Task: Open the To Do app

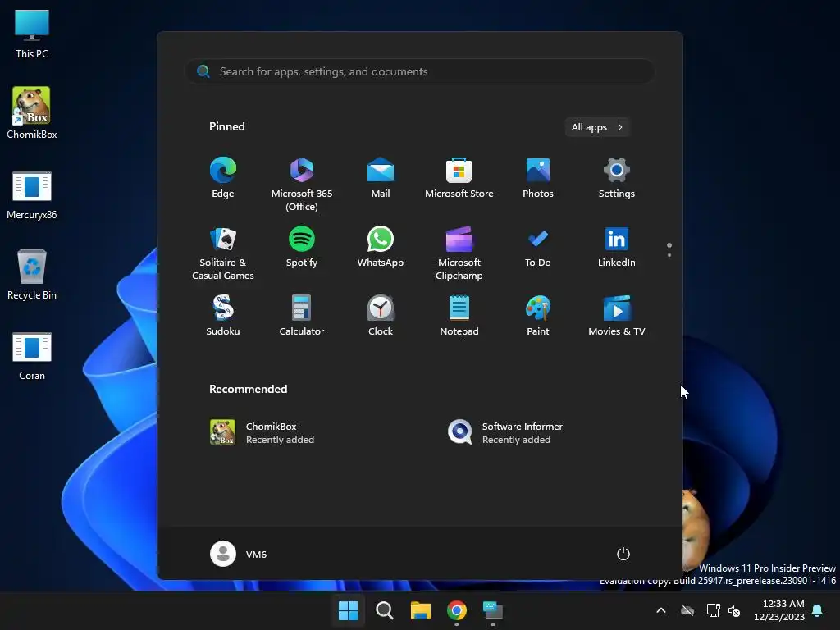Action: [538, 248]
